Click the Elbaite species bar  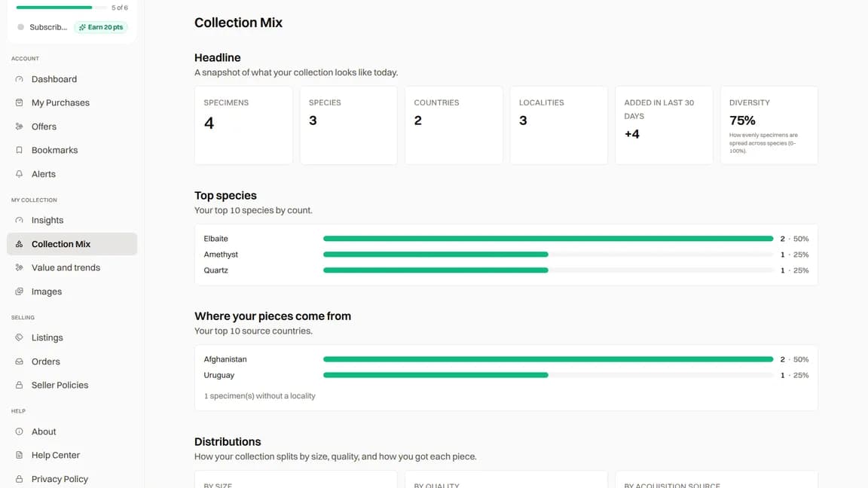click(x=548, y=239)
